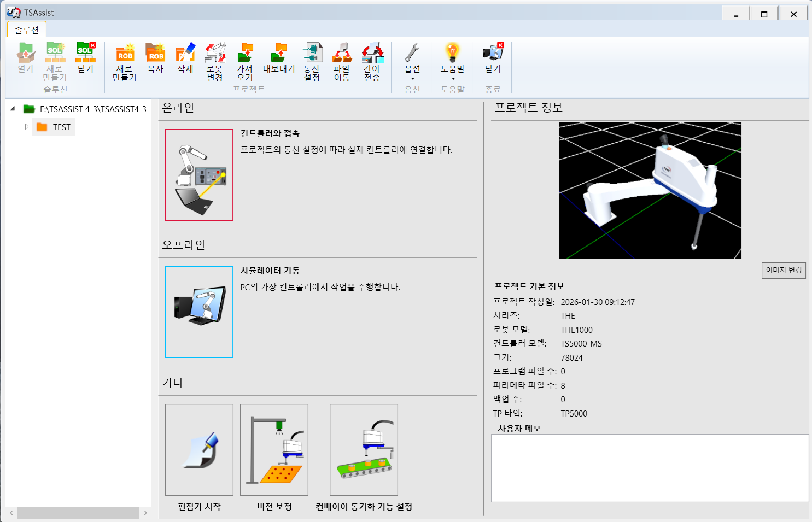Image resolution: width=812 pixels, height=522 pixels.
Task: Click inside the 사용자 메모 text box
Action: point(650,468)
